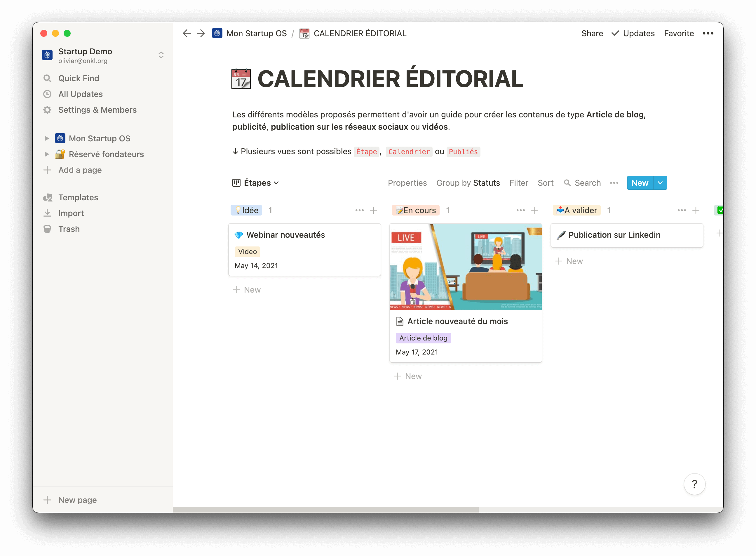The height and width of the screenshot is (556, 756).
Task: Open the Trash
Action: [x=69, y=229]
